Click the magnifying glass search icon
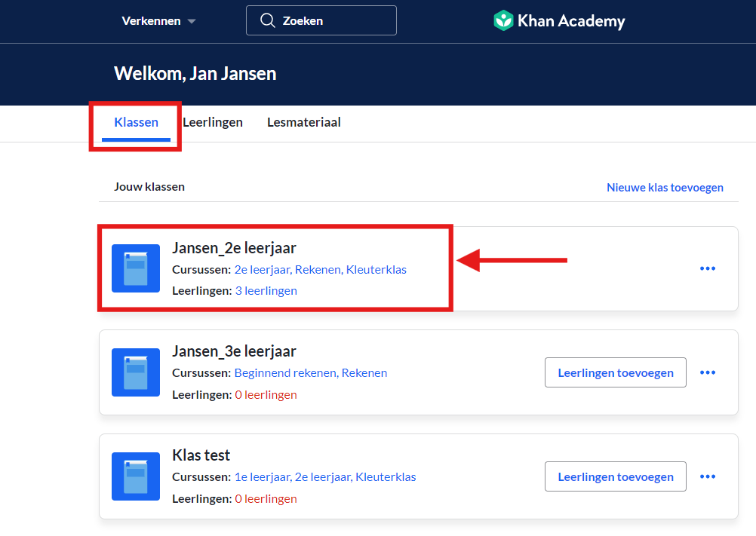 (268, 20)
